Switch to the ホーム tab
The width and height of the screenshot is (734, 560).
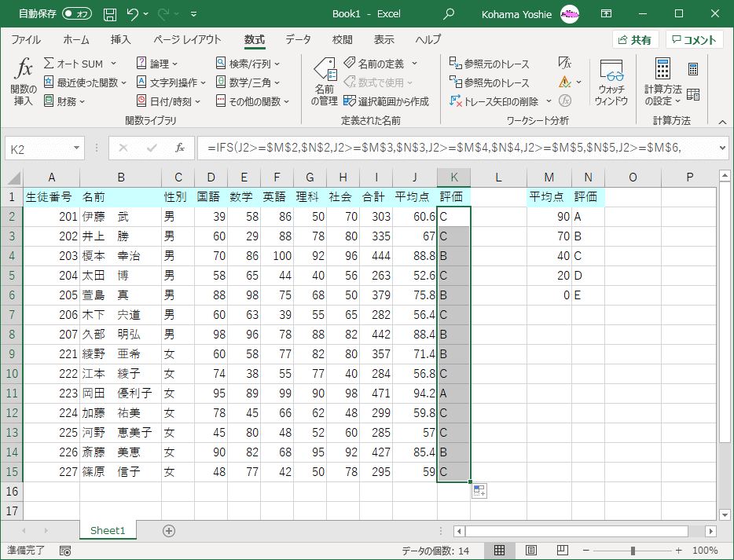(x=75, y=40)
